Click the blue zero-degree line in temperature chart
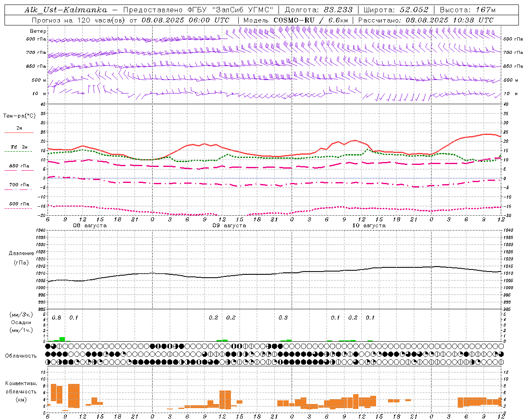Image resolution: width=525 pixels, height=420 pixels. [x=274, y=178]
